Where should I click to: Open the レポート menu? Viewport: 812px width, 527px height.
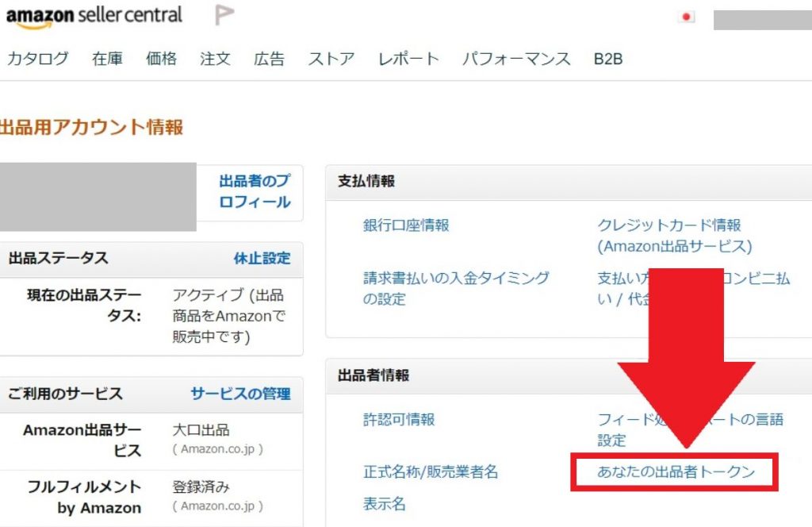coord(408,59)
